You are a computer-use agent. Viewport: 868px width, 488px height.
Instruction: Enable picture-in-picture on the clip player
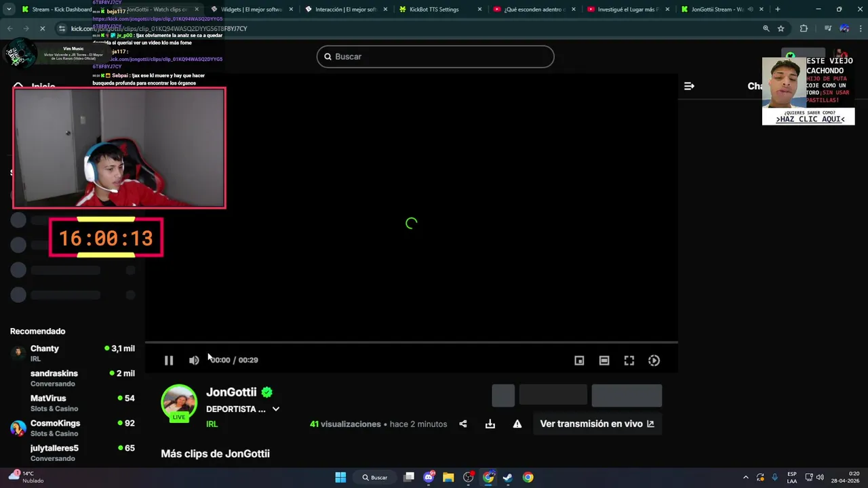pyautogui.click(x=579, y=361)
